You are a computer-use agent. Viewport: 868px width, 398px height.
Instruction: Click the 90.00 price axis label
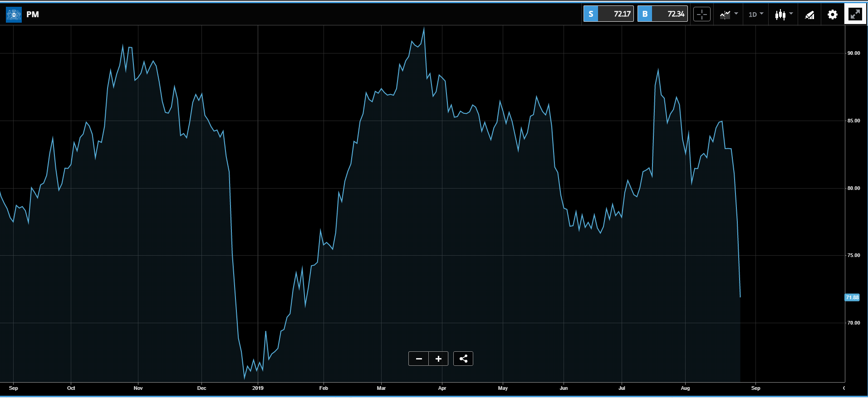click(853, 53)
